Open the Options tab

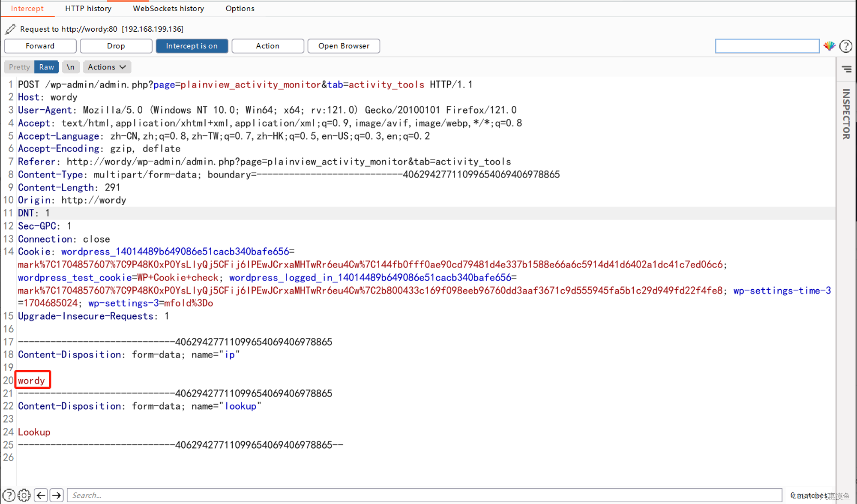(x=239, y=9)
